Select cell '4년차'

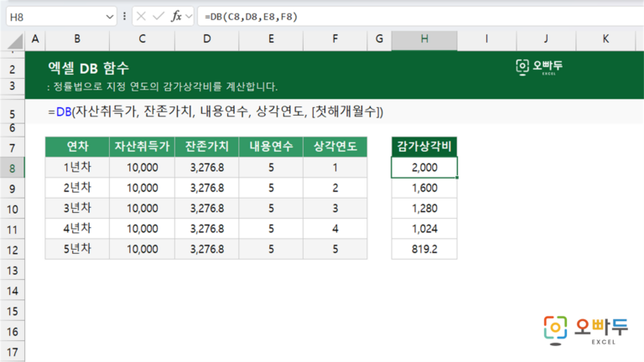(x=77, y=229)
